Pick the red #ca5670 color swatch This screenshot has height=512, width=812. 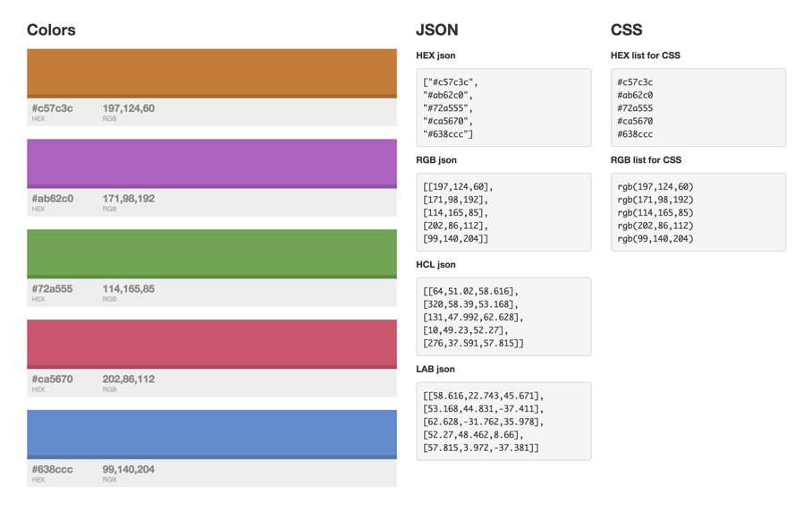click(211, 344)
